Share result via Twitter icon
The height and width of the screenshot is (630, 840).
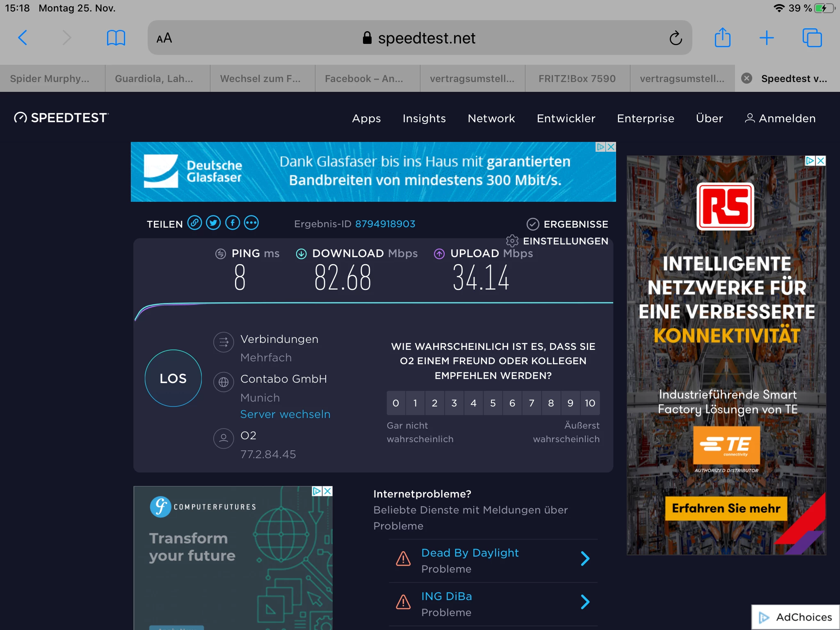(213, 223)
